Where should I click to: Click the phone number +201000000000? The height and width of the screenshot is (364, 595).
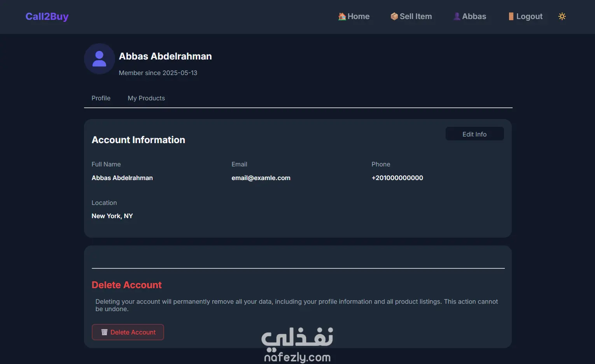tap(397, 178)
